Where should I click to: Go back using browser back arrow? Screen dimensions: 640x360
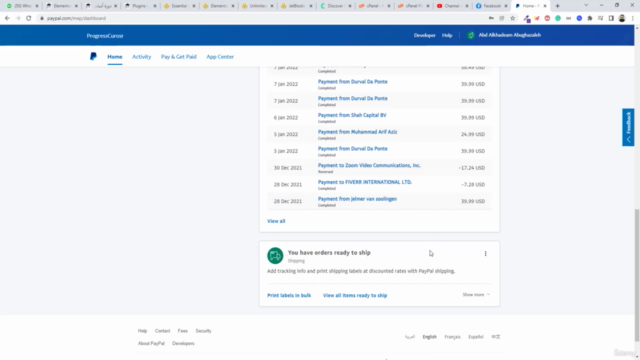tap(7, 18)
